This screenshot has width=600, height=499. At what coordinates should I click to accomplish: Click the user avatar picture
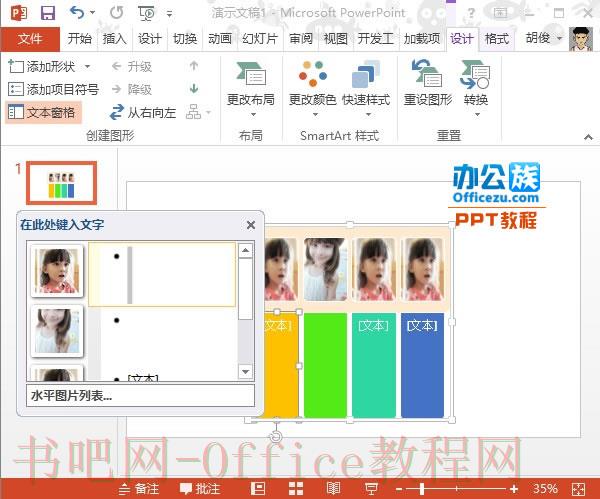pos(580,39)
